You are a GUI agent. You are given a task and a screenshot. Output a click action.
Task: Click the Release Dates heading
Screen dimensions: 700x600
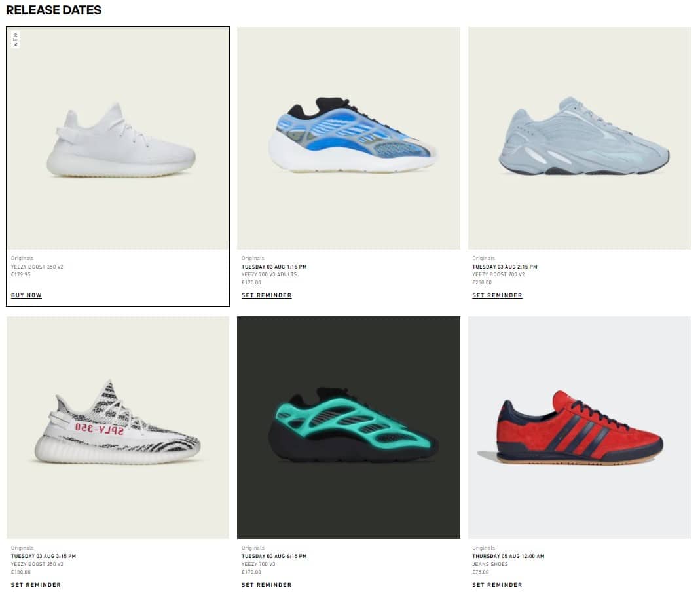pyautogui.click(x=54, y=10)
